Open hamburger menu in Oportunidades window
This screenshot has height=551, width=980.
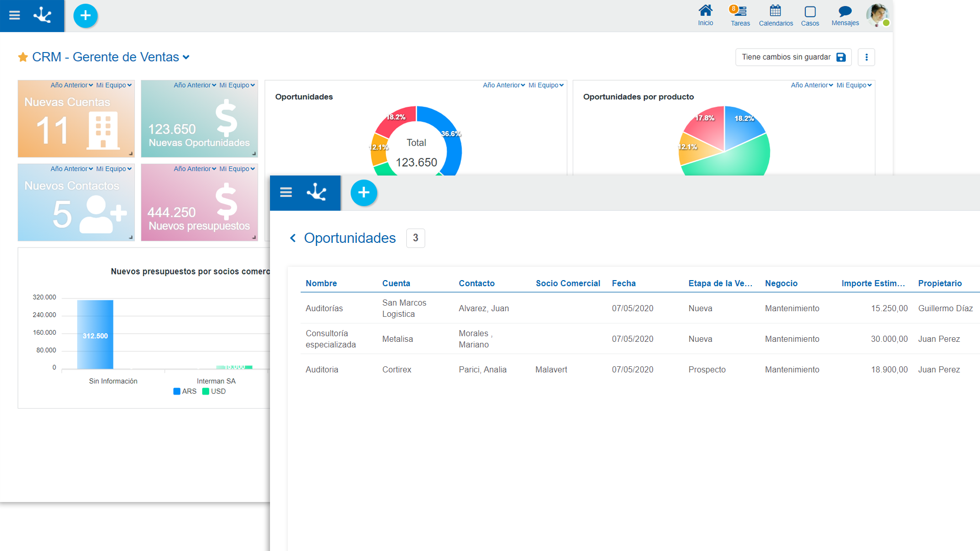(x=286, y=192)
